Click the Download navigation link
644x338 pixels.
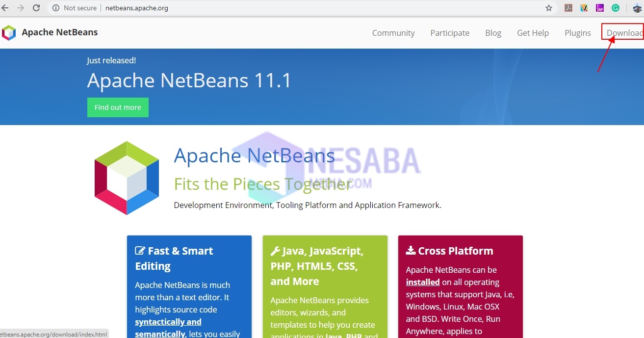(x=624, y=33)
